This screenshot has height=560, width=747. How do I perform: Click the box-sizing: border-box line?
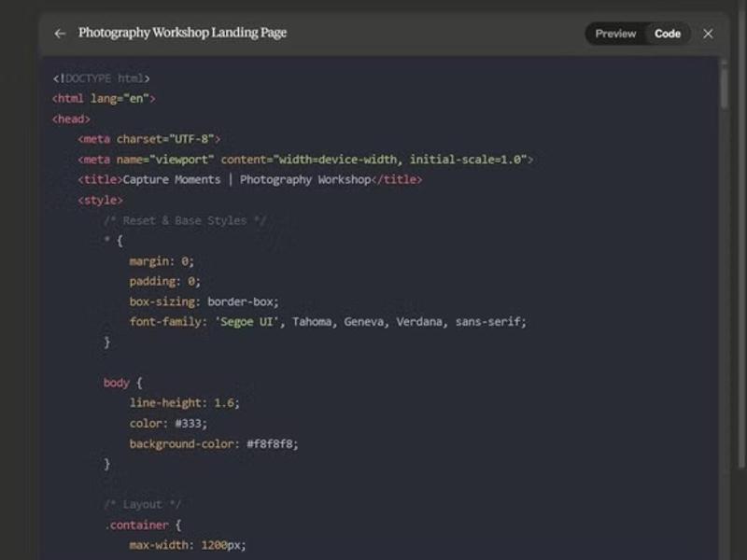pos(204,301)
